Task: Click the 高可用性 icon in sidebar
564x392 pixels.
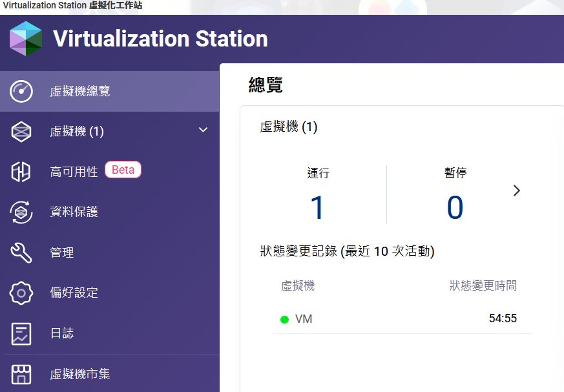Action: pyautogui.click(x=21, y=172)
